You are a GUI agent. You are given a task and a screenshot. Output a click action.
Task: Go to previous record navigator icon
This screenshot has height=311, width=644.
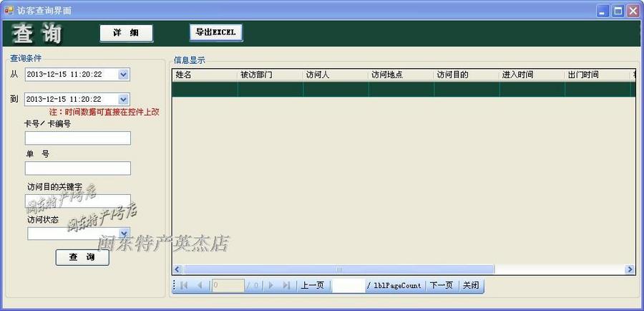coord(200,285)
